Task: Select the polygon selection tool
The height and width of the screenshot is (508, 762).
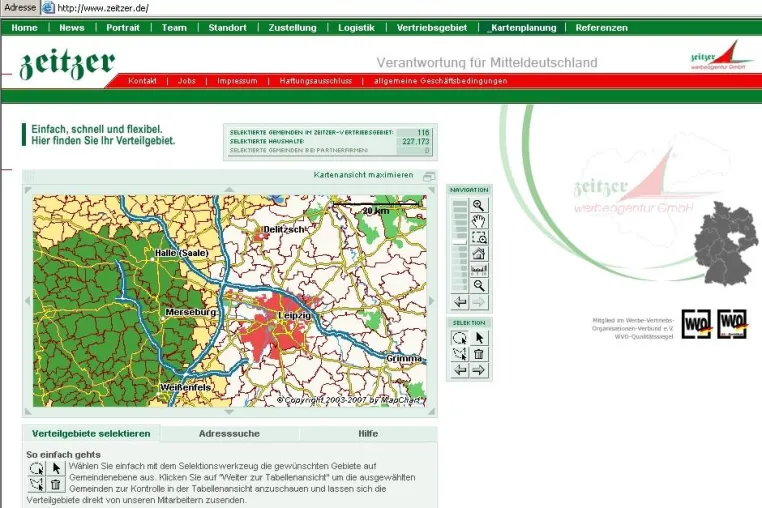Action: 460,354
